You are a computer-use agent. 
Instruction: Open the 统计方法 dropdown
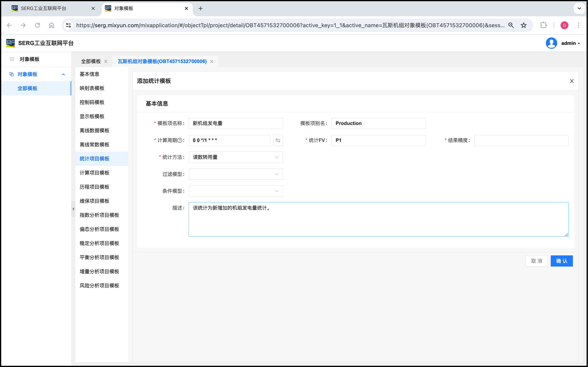point(235,157)
